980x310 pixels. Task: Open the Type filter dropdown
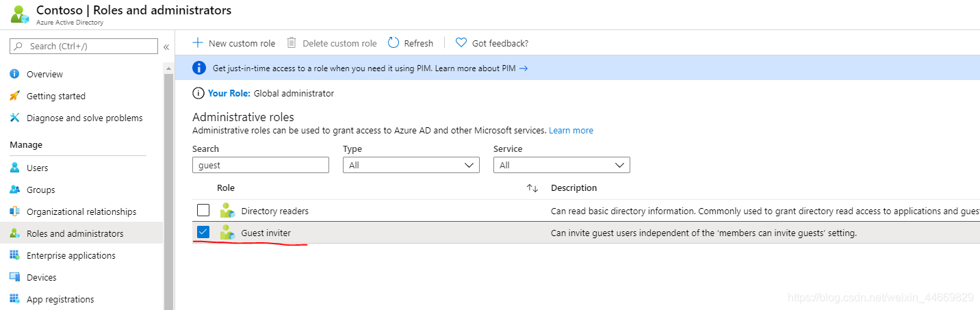(x=411, y=165)
